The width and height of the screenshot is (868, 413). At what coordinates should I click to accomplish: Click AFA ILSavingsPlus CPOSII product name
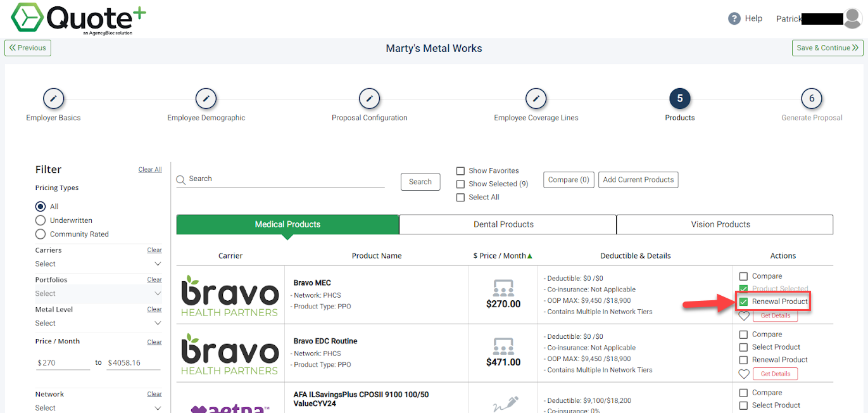[x=361, y=399]
